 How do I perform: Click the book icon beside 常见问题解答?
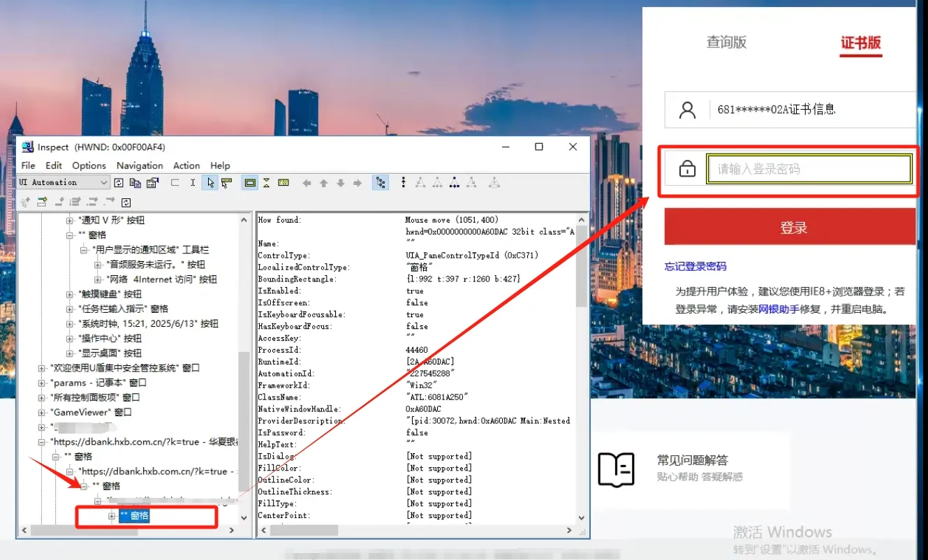(x=617, y=469)
